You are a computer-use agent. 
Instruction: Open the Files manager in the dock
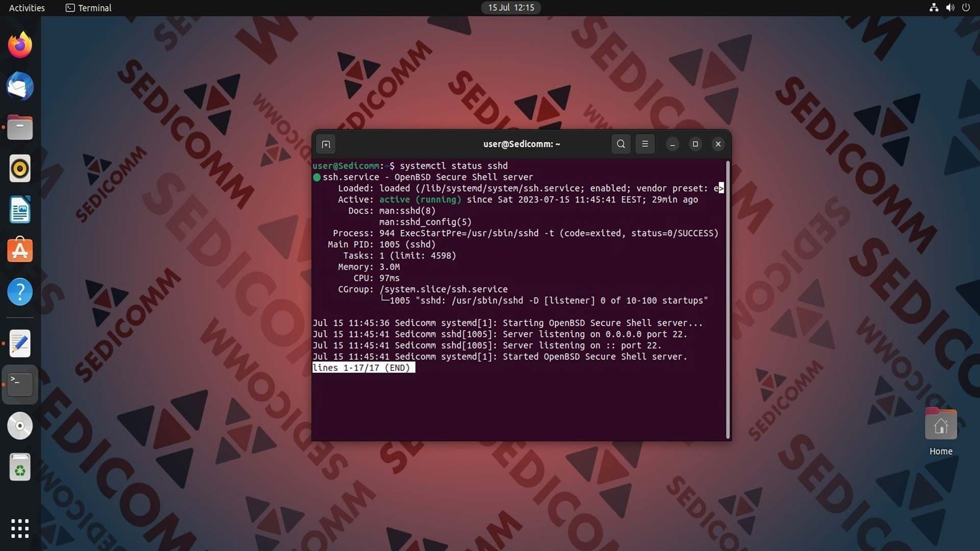pyautogui.click(x=20, y=128)
